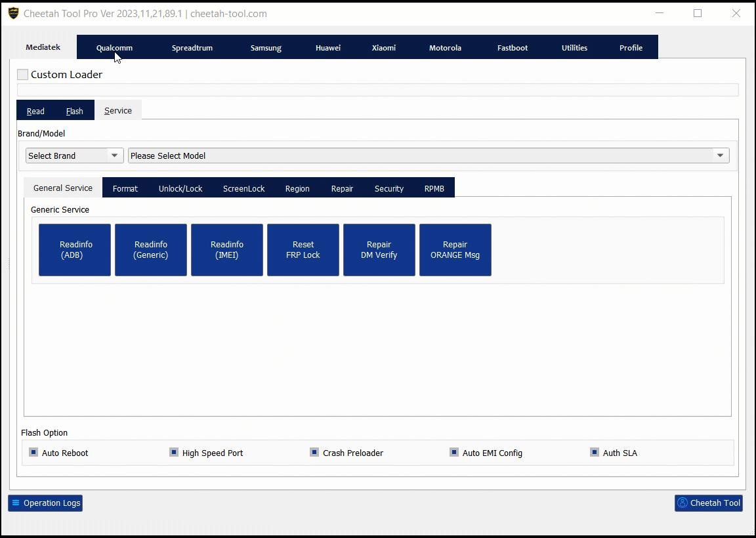Click the Cheetah Tool logo button
The width and height of the screenshot is (756, 538).
click(708, 503)
